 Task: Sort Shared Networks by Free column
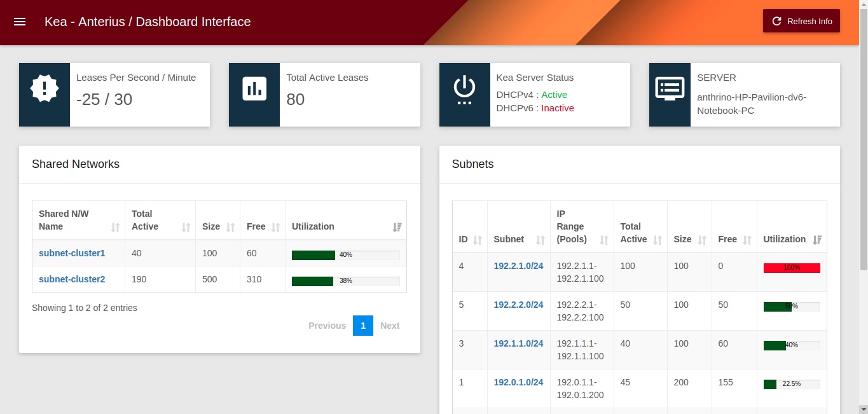(263, 220)
